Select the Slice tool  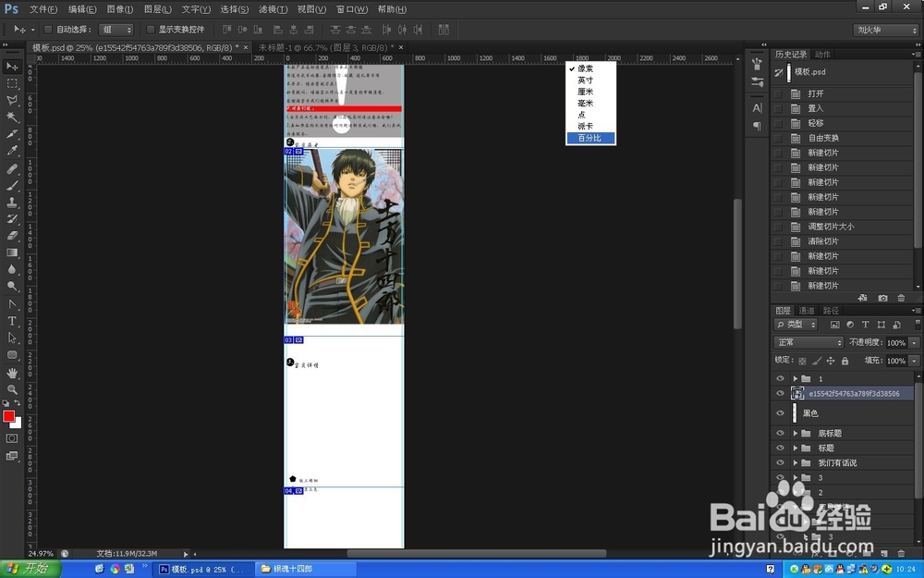(x=12, y=134)
